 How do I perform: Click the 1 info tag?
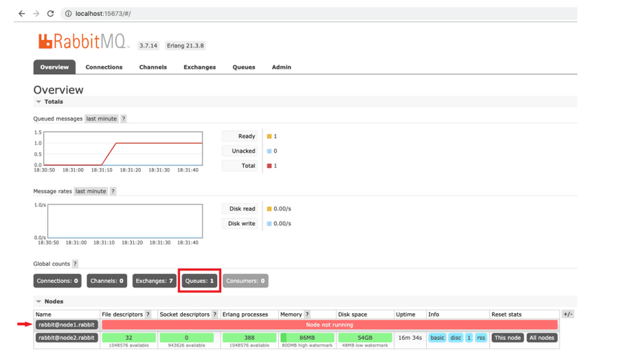pyautogui.click(x=469, y=338)
